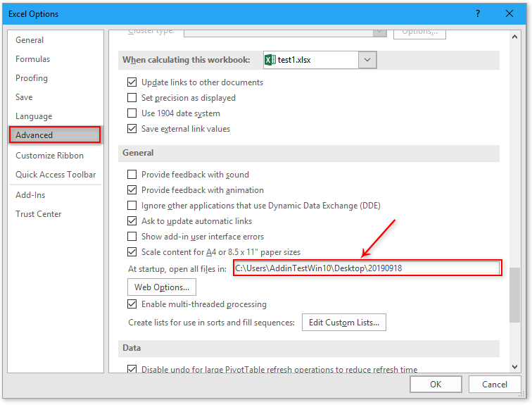
Task: Click the vertical scrollbar thumb
Action: pos(514,294)
